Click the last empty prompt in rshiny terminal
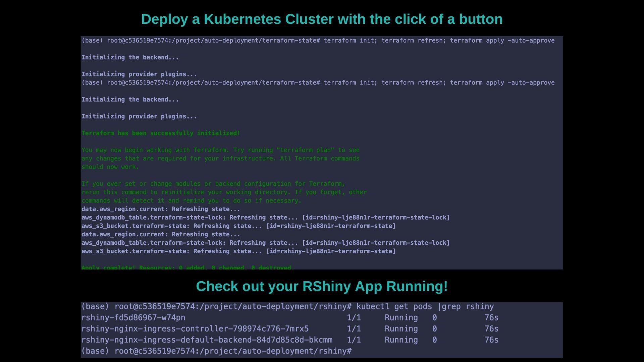The height and width of the screenshot is (362, 644). click(x=216, y=351)
